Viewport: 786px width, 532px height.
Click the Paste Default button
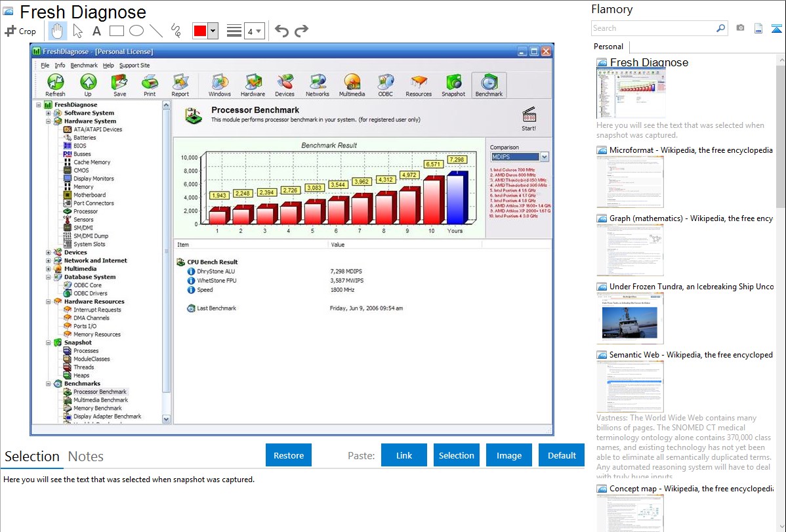point(562,455)
